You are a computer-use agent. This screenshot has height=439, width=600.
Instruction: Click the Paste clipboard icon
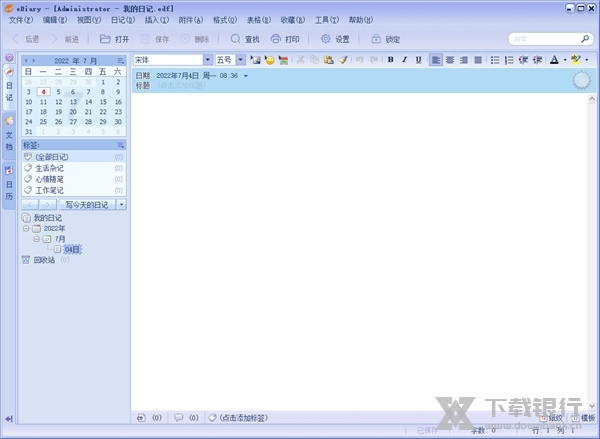(x=328, y=60)
